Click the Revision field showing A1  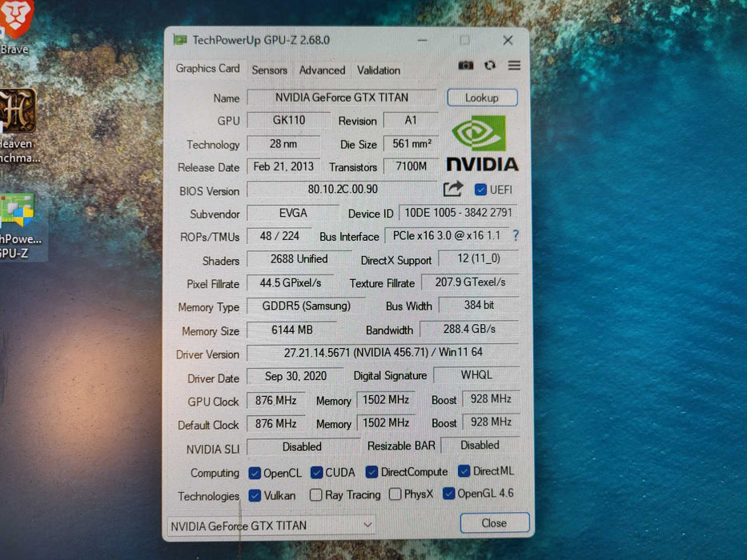(x=411, y=120)
